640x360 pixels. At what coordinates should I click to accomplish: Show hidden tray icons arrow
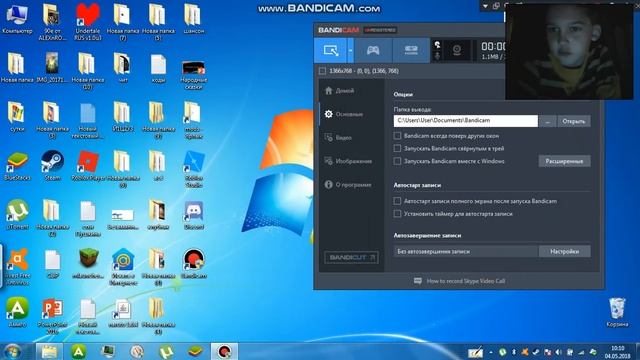[x=491, y=352]
